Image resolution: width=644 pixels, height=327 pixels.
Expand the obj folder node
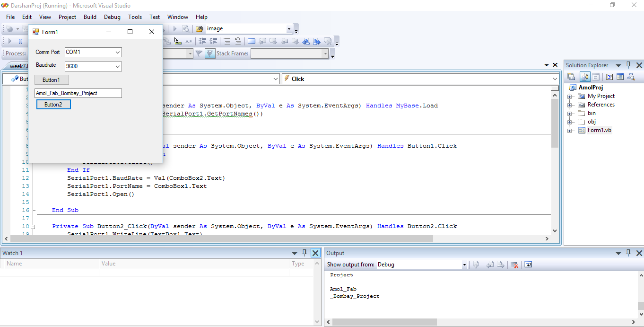tap(570, 122)
